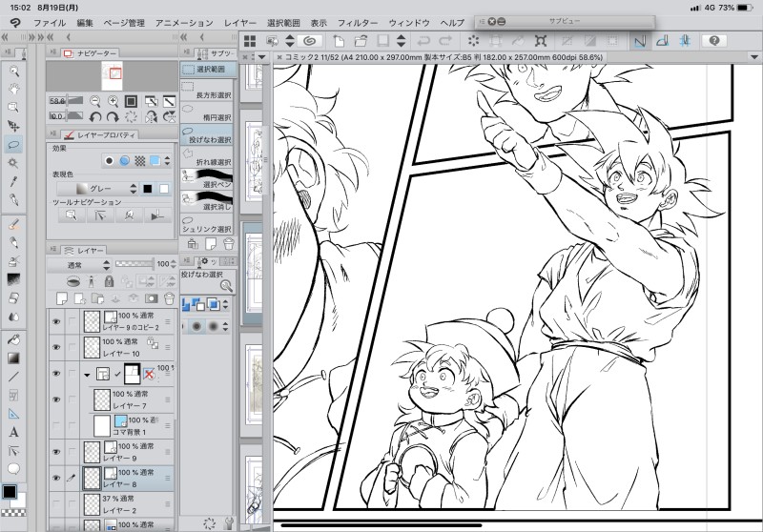Hide layer レイヤー 10 via eye icon
The height and width of the screenshot is (532, 763).
(56, 347)
